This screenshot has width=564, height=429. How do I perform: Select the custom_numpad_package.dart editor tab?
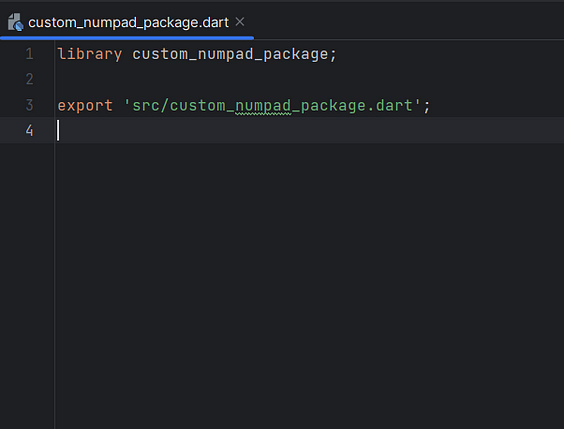click(128, 23)
